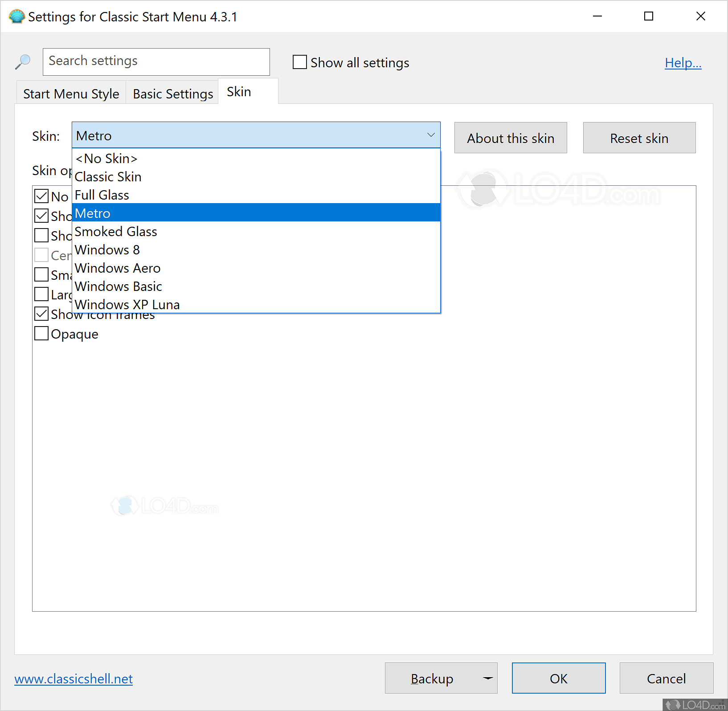Enable the Opaque checkbox
This screenshot has height=711, width=728.
tap(41, 333)
